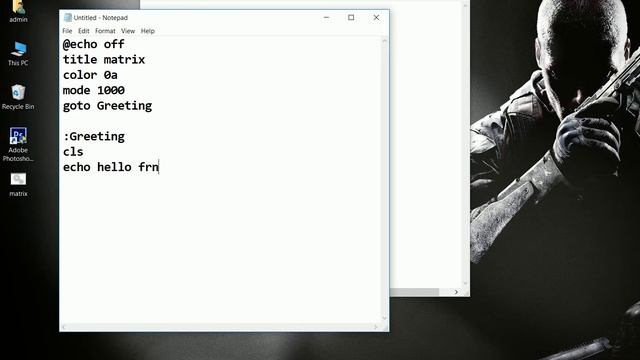Click the 'Untitled - Notepad' title text

(101, 18)
